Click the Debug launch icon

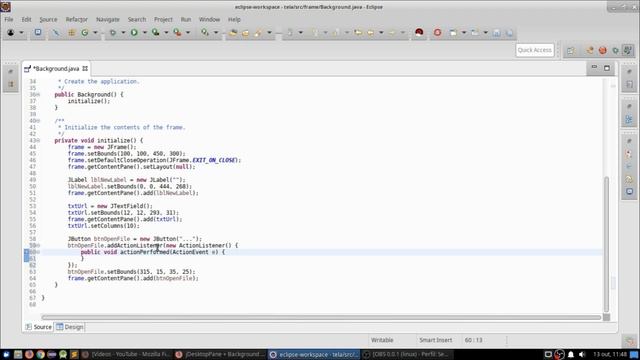click(113, 32)
